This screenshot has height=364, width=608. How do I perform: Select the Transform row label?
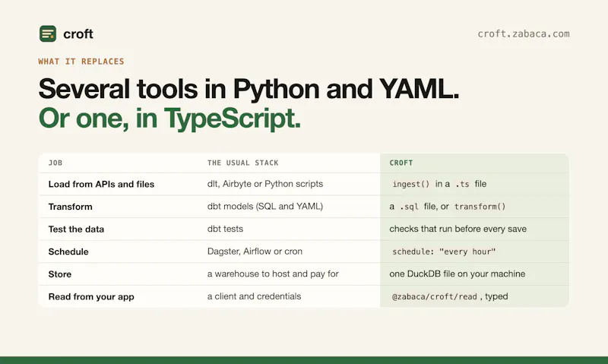click(70, 207)
